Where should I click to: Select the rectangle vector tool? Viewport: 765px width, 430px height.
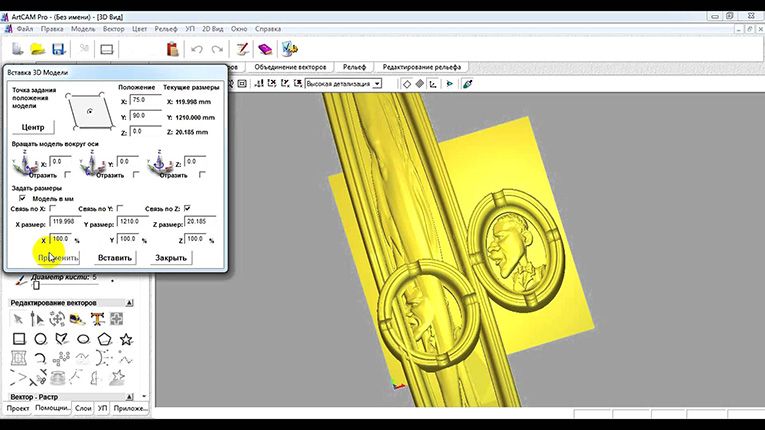[x=19, y=339]
